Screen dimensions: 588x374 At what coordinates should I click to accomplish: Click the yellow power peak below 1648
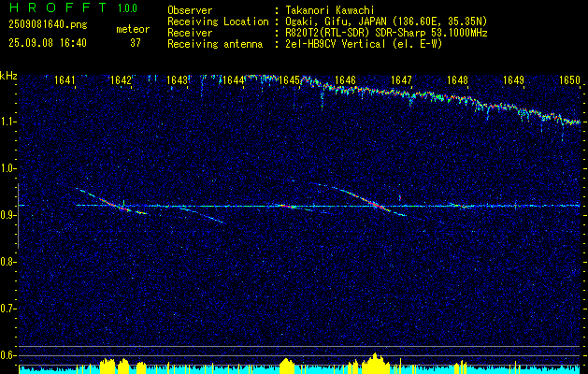click(x=461, y=367)
